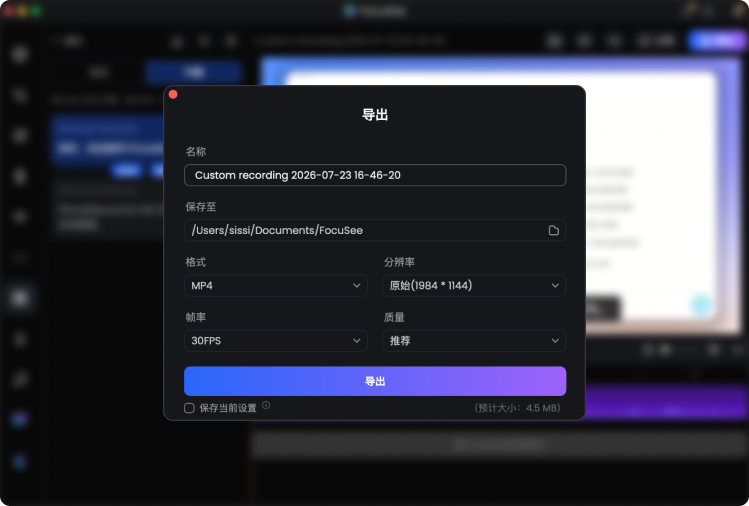Click the blurred green traffic-light window button
749x506 pixels.
(x=36, y=11)
